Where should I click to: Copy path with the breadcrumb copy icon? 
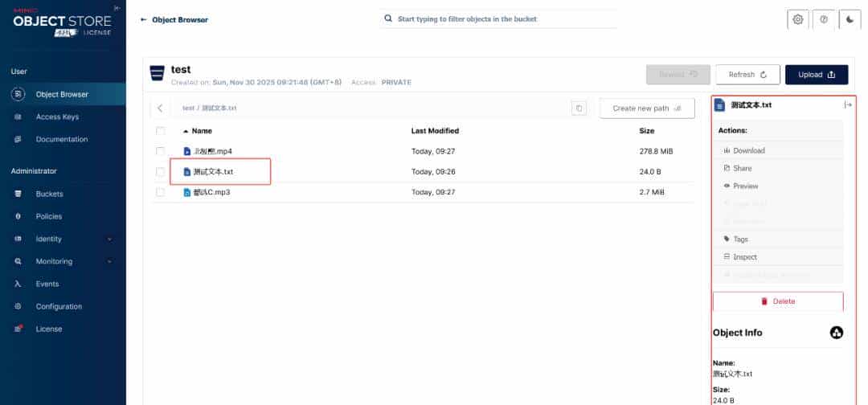[579, 108]
